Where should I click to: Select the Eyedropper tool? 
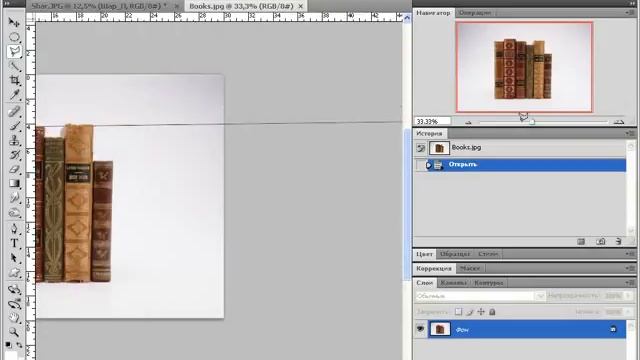tap(14, 95)
